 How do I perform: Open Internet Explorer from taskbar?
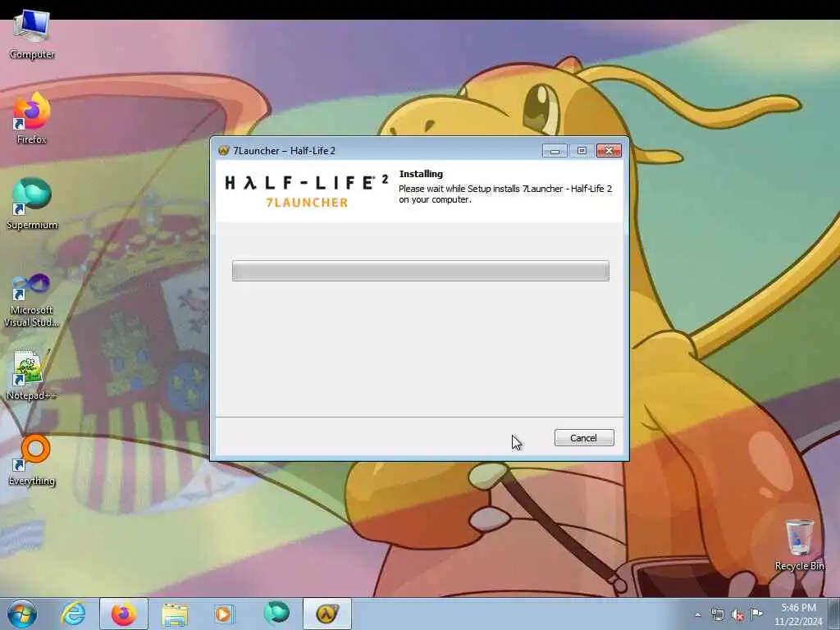tap(73, 614)
